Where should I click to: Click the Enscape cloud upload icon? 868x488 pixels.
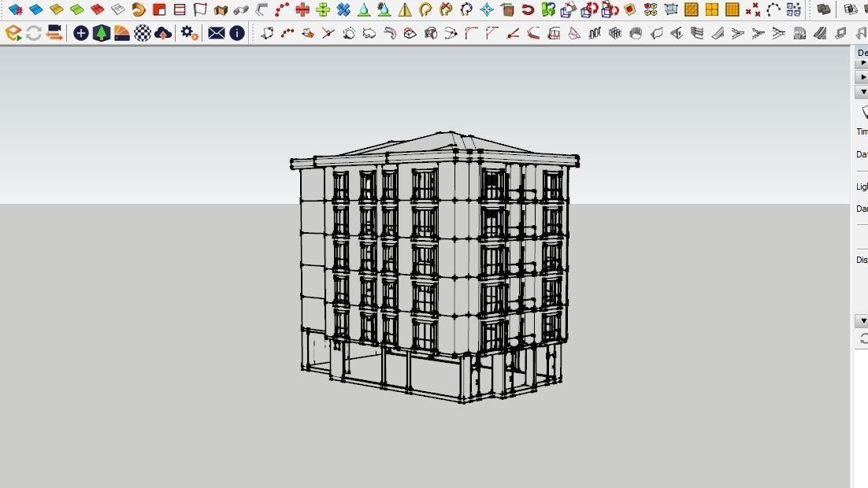click(163, 34)
